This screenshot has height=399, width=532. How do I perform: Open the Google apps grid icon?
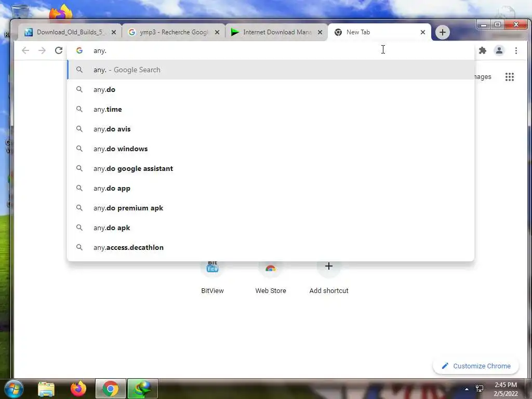click(x=509, y=77)
